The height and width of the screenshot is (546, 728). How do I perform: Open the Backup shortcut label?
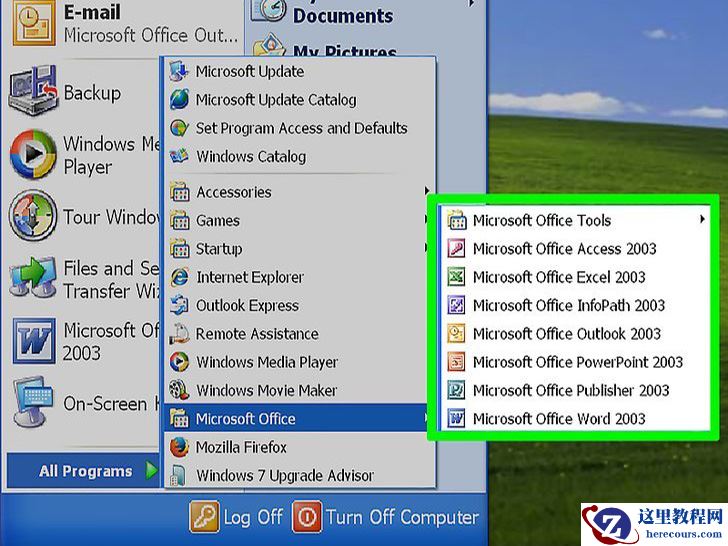point(92,92)
